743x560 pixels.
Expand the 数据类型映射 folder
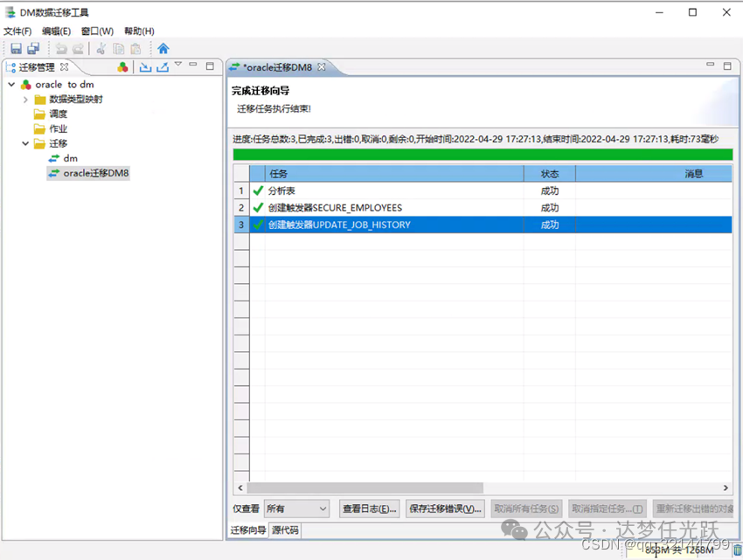coord(25,100)
